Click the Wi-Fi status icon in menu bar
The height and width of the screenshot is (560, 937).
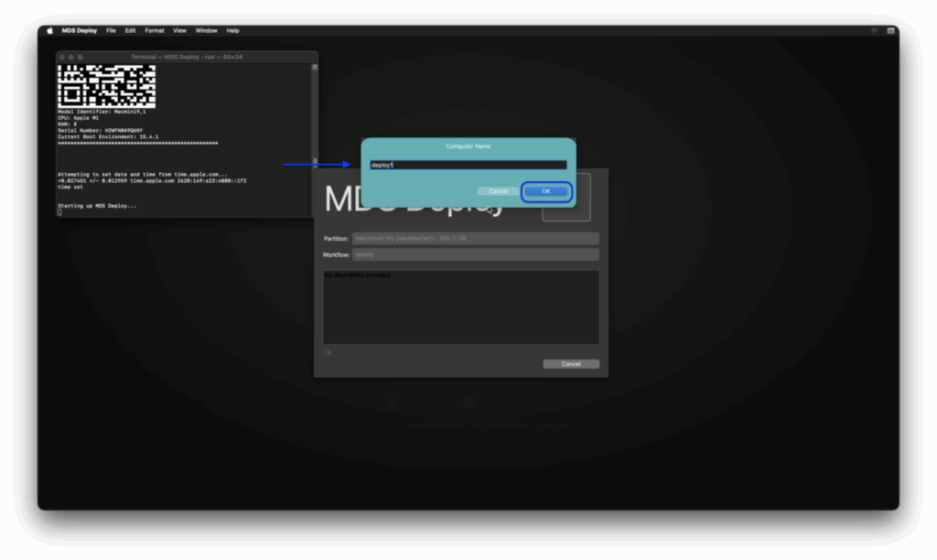point(874,30)
